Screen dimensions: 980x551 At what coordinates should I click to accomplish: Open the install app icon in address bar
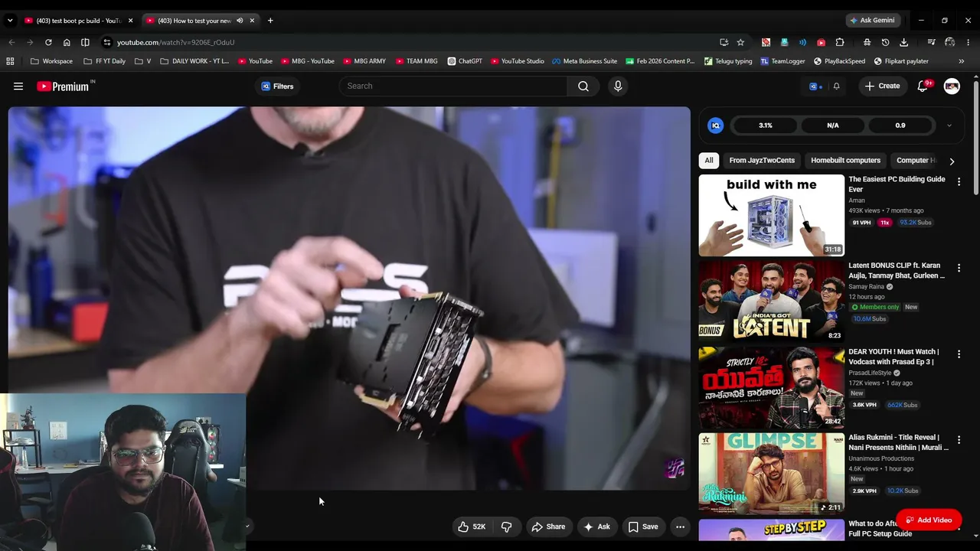point(724,42)
